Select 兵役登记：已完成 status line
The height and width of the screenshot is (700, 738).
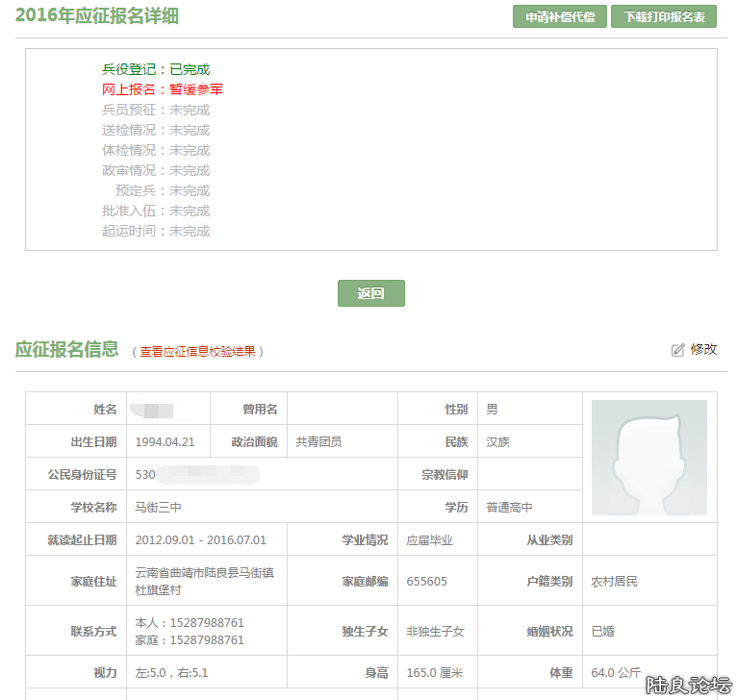point(156,69)
